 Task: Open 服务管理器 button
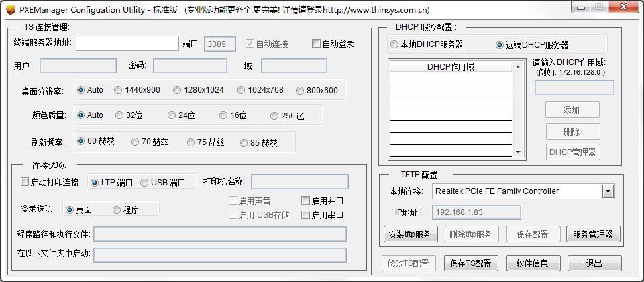[x=593, y=234]
